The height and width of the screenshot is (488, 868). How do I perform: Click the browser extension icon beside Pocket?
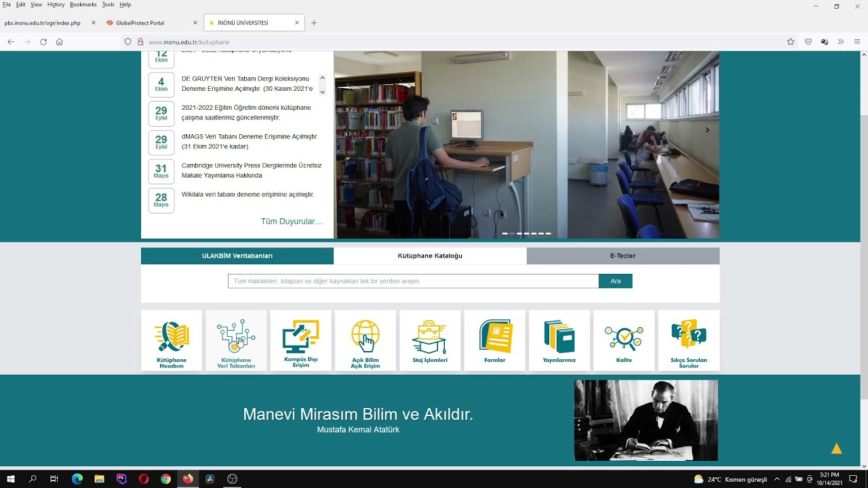(x=825, y=42)
